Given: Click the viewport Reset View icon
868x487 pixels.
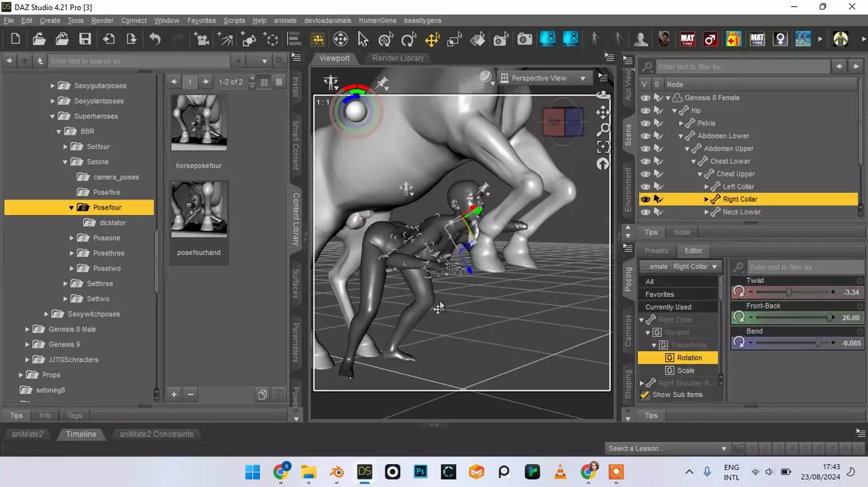Looking at the screenshot, I should [603, 164].
